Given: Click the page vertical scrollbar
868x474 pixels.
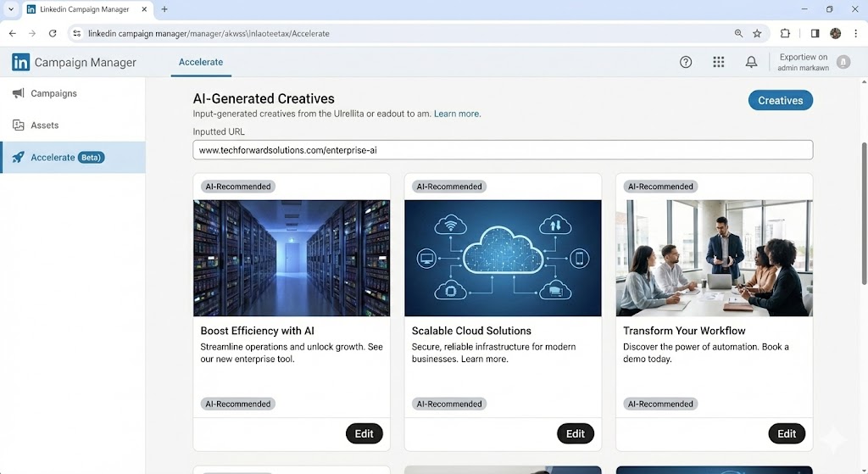Looking at the screenshot, I should (x=864, y=214).
